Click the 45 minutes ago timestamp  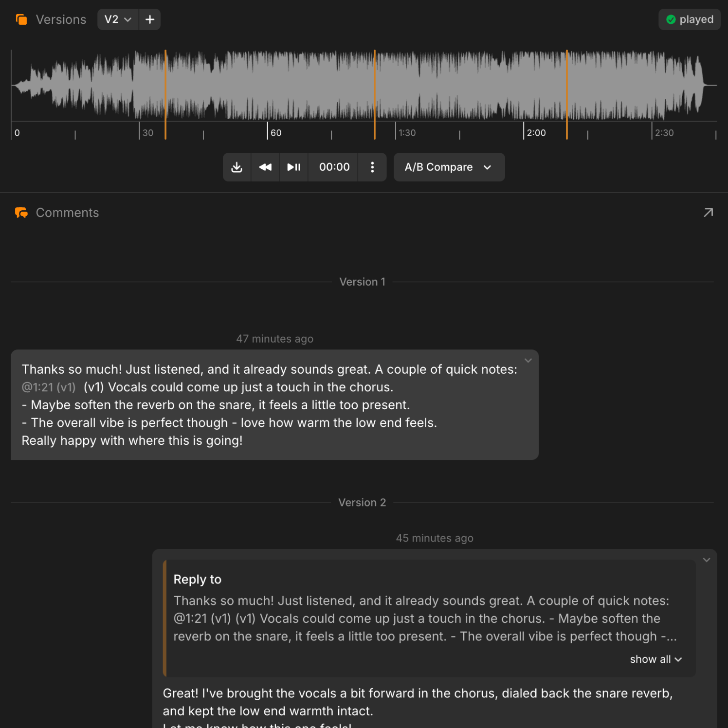pos(435,538)
